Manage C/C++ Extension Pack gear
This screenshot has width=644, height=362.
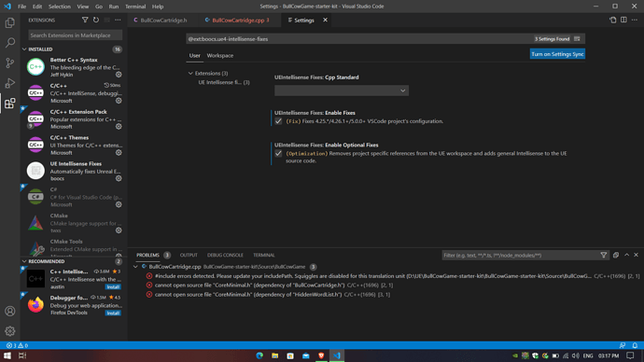[119, 126]
